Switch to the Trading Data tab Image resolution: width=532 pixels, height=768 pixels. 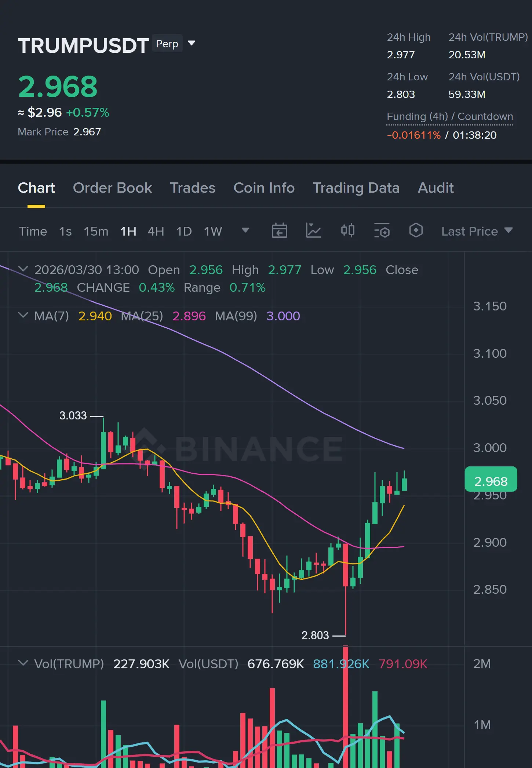(356, 188)
